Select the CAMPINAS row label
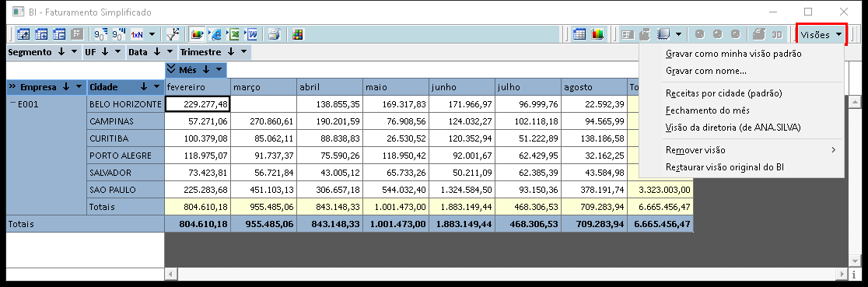Screen dimensions: 868x287 point(126,121)
